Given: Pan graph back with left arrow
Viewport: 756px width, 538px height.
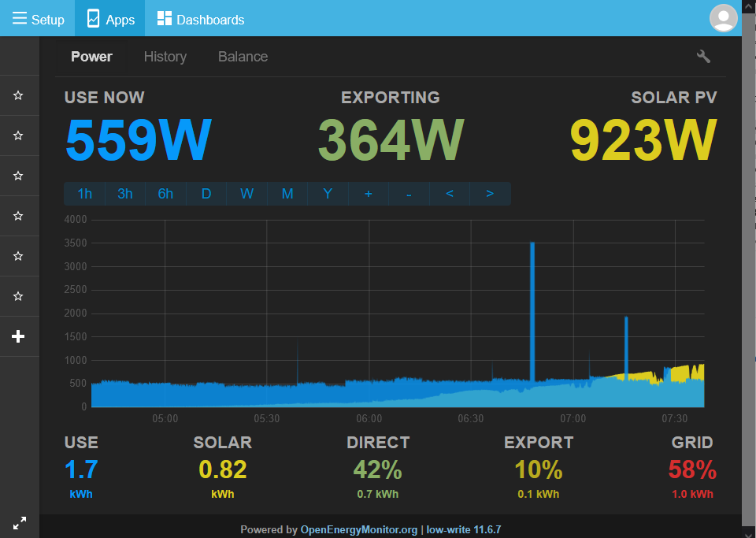Looking at the screenshot, I should [450, 194].
